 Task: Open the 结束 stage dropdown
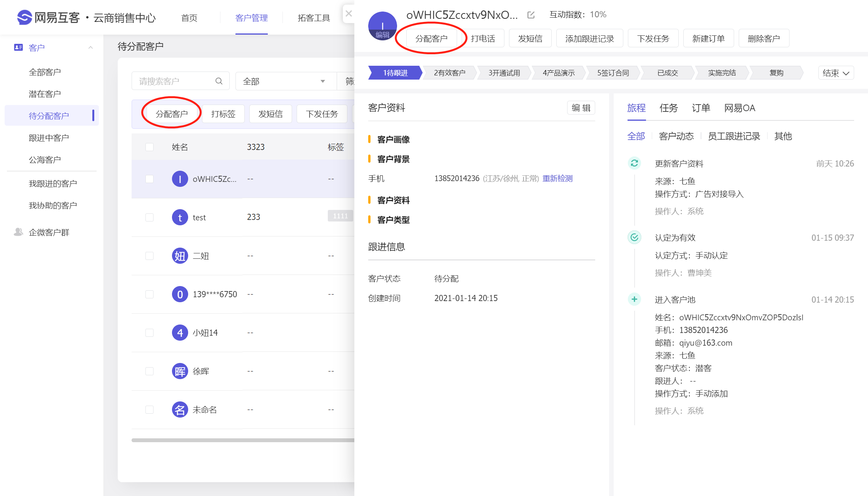pyautogui.click(x=836, y=73)
